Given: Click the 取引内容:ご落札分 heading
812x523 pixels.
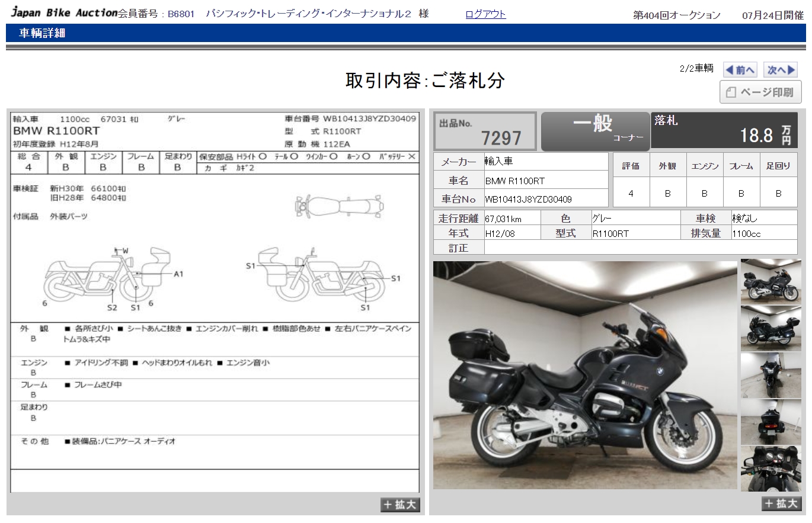Looking at the screenshot, I should [425, 80].
